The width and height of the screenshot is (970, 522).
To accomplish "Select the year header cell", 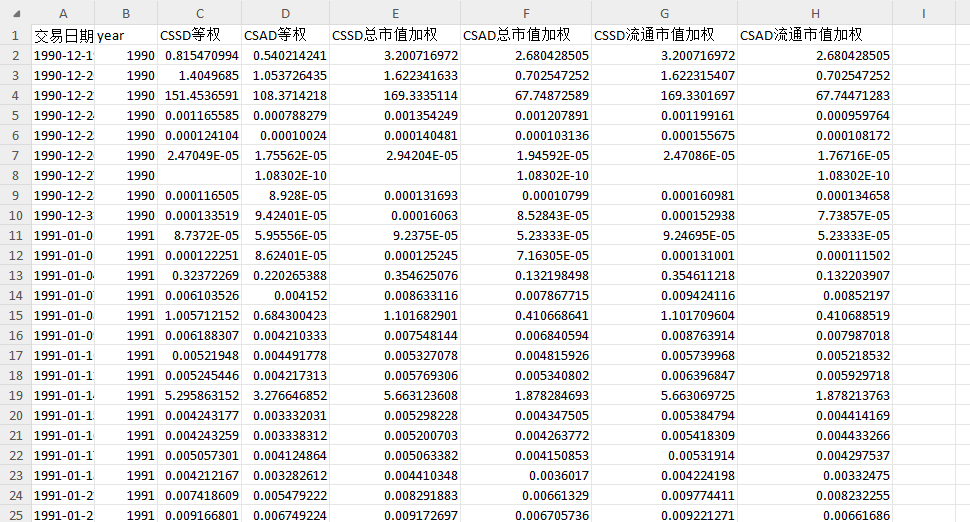I will tap(125, 35).
